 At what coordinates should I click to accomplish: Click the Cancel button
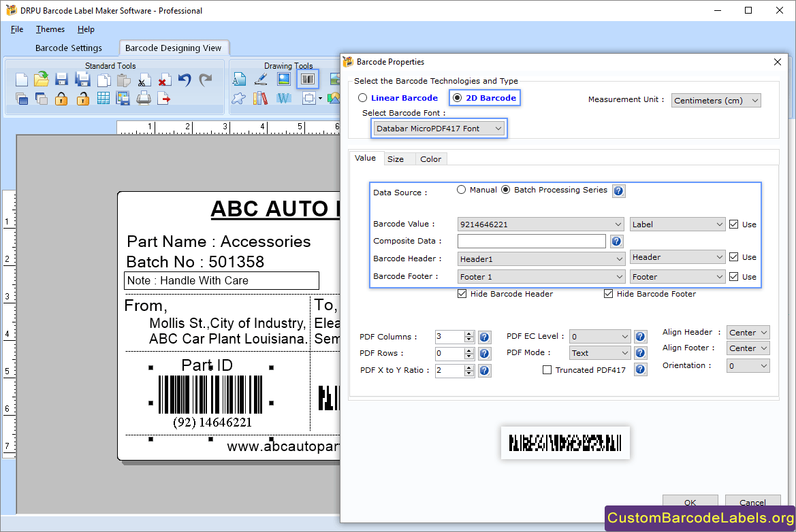point(752,502)
